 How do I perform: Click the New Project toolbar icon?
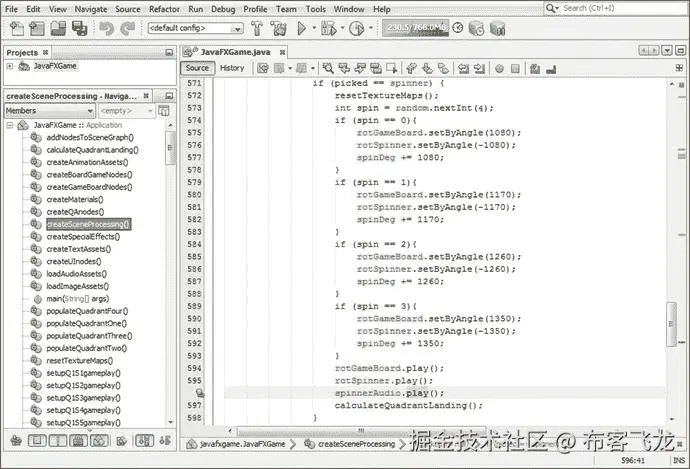(37, 29)
